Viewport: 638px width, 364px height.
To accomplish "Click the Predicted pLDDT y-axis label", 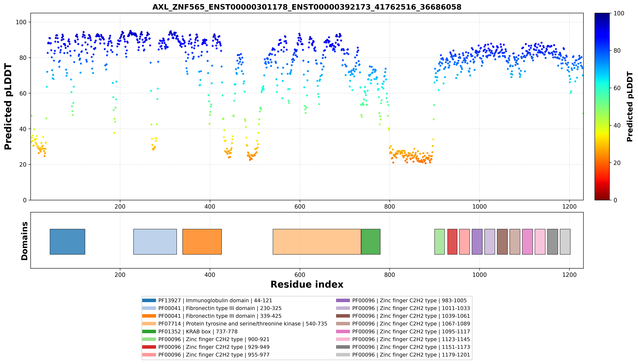I will [x=8, y=107].
